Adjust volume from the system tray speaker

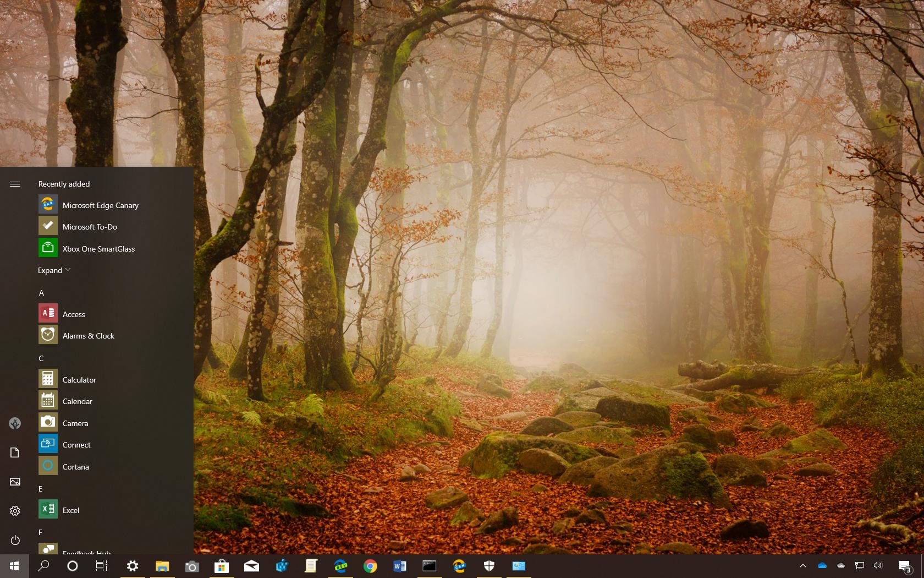(878, 566)
